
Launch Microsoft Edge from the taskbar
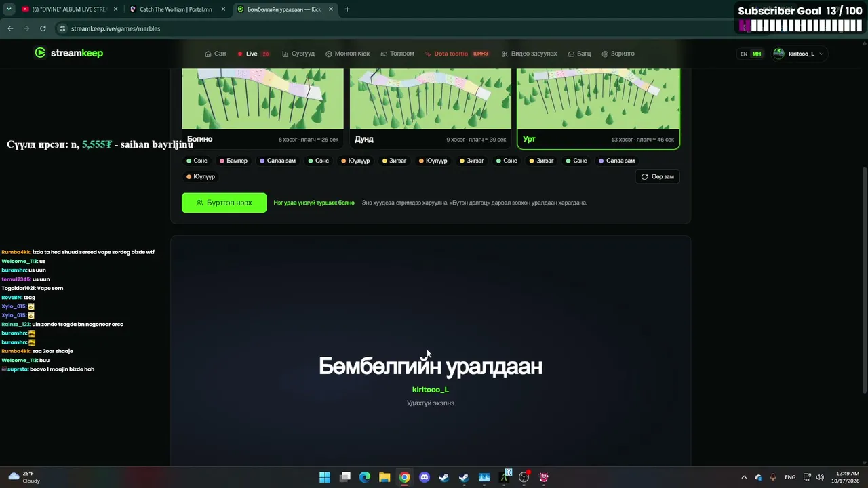[x=365, y=477]
